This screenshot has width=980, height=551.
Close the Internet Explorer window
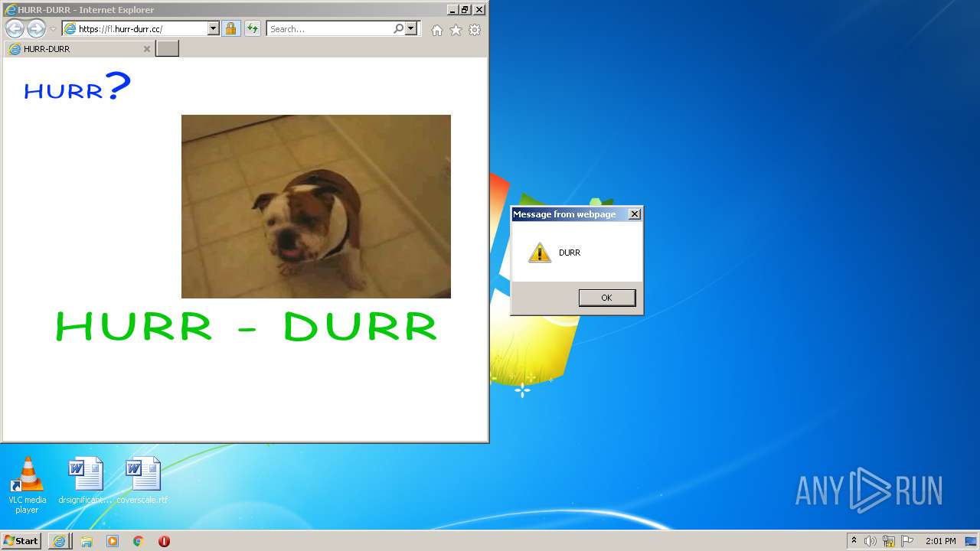click(479, 10)
